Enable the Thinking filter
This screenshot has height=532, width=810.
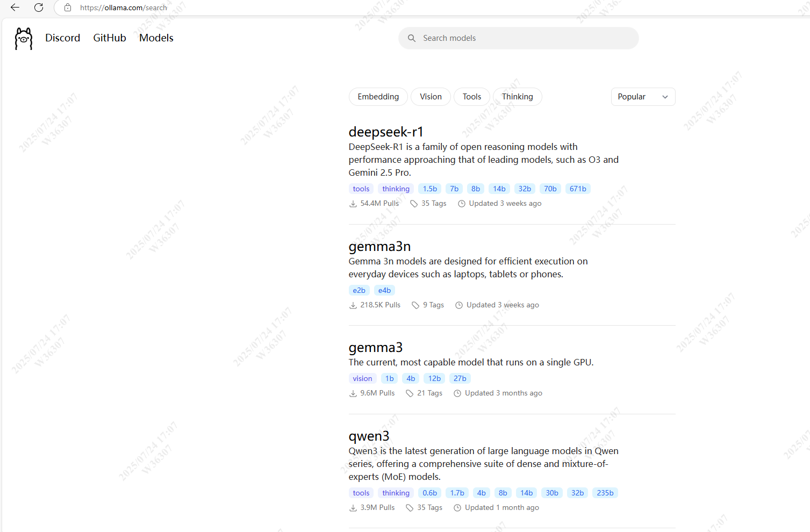pyautogui.click(x=517, y=97)
